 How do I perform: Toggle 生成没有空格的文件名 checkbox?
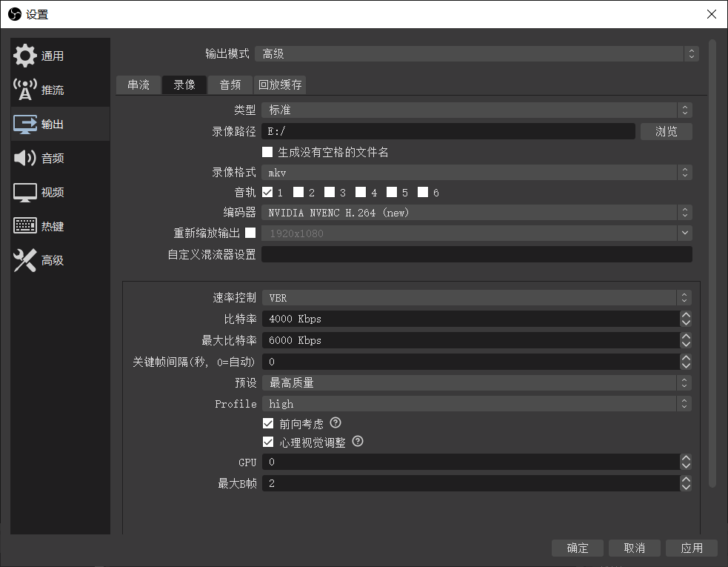(267, 152)
